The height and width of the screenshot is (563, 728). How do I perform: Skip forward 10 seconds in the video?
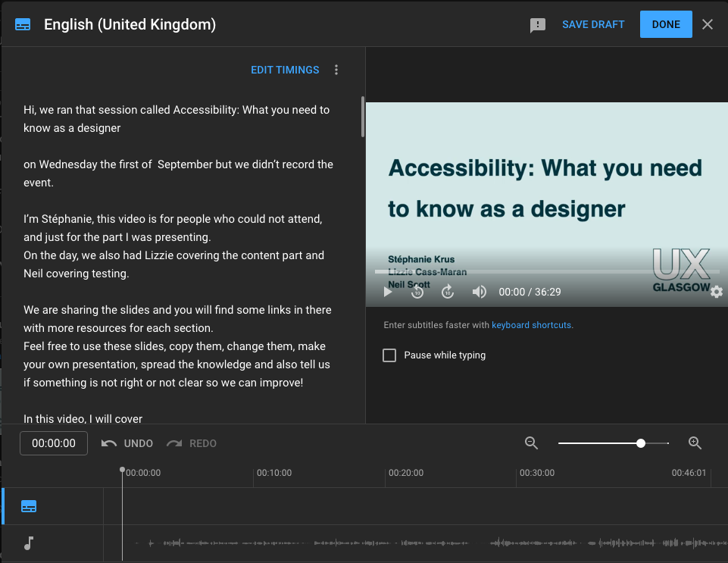[x=447, y=292]
